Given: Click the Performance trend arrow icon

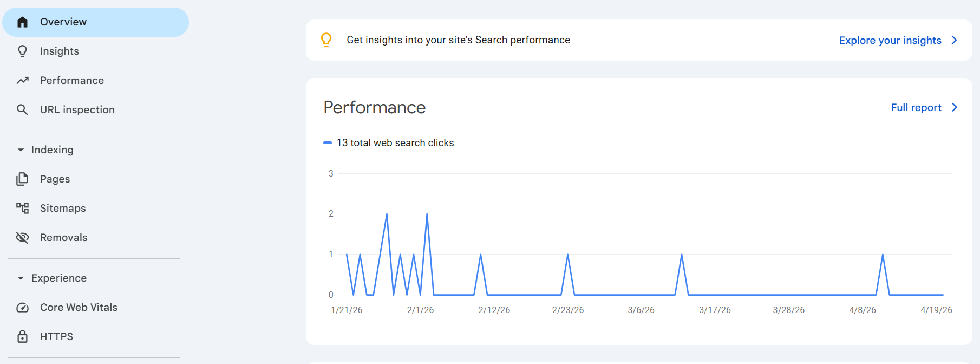Looking at the screenshot, I should point(22,81).
